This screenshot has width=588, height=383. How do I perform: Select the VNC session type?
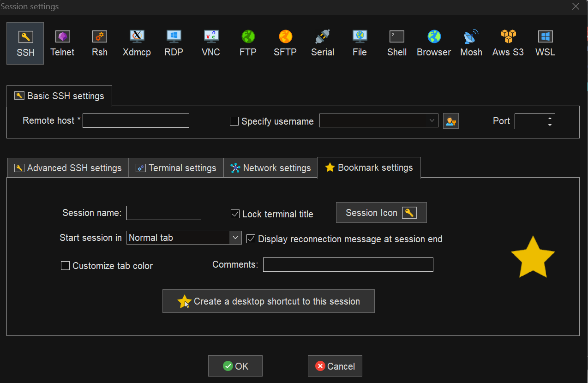pos(210,43)
